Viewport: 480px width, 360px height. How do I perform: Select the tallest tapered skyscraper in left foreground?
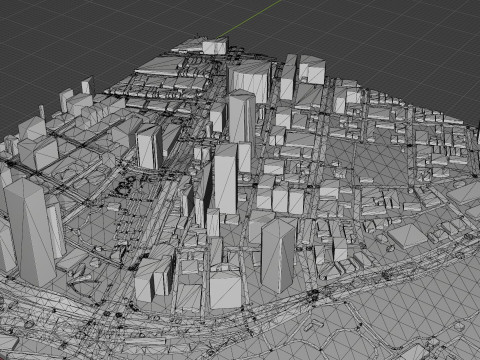[30, 233]
